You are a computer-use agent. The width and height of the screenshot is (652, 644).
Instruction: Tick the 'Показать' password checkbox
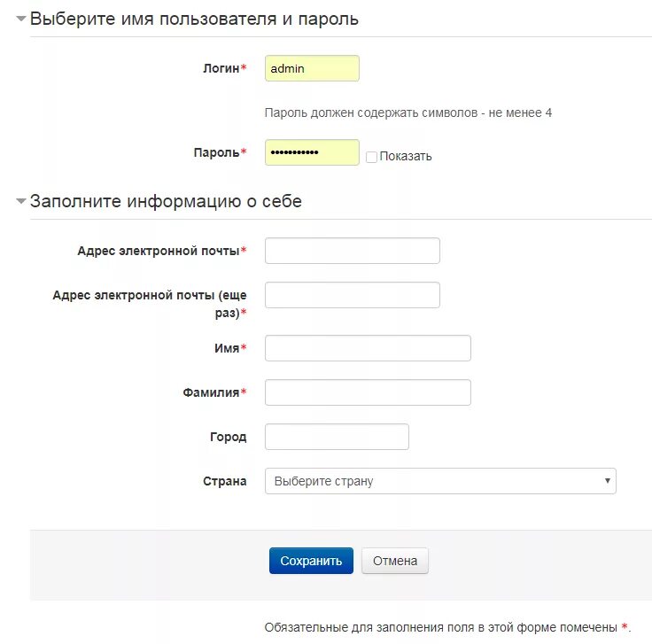[x=371, y=157]
